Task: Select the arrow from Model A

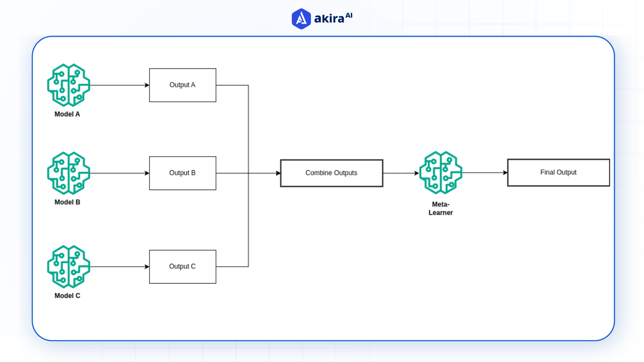Action: [x=119, y=85]
